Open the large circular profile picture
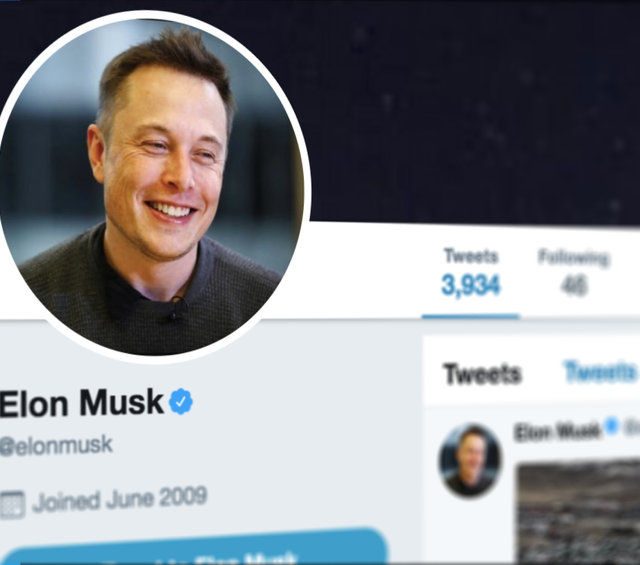This screenshot has height=565, width=640. (153, 187)
